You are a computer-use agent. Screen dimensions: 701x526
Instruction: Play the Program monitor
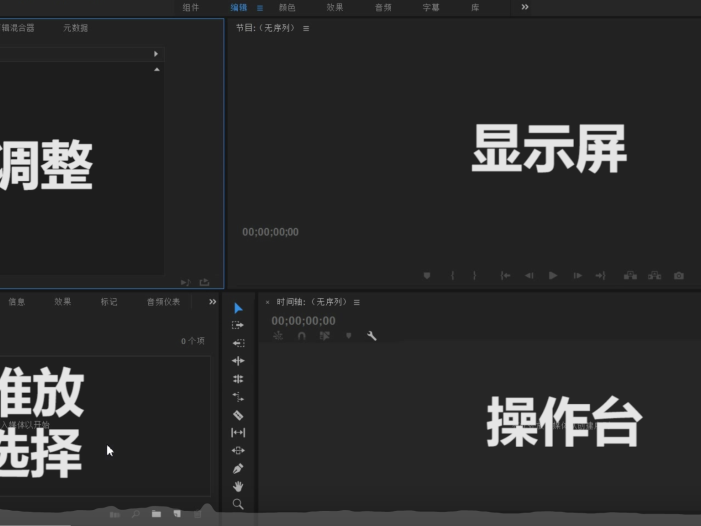pos(553,276)
